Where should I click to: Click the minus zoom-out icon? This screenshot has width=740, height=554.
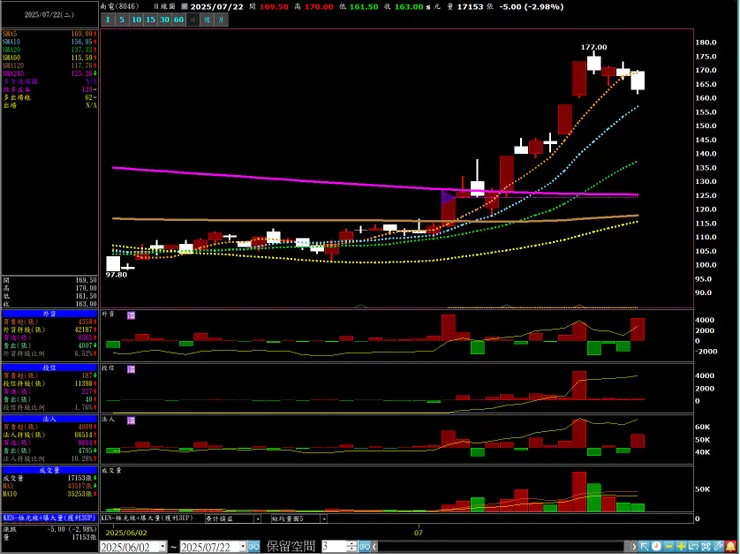[669, 546]
